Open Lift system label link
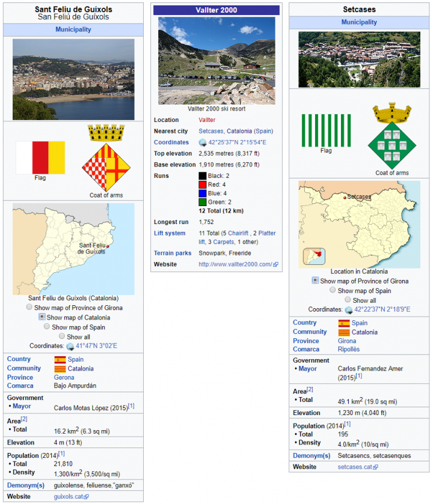 [x=170, y=233]
